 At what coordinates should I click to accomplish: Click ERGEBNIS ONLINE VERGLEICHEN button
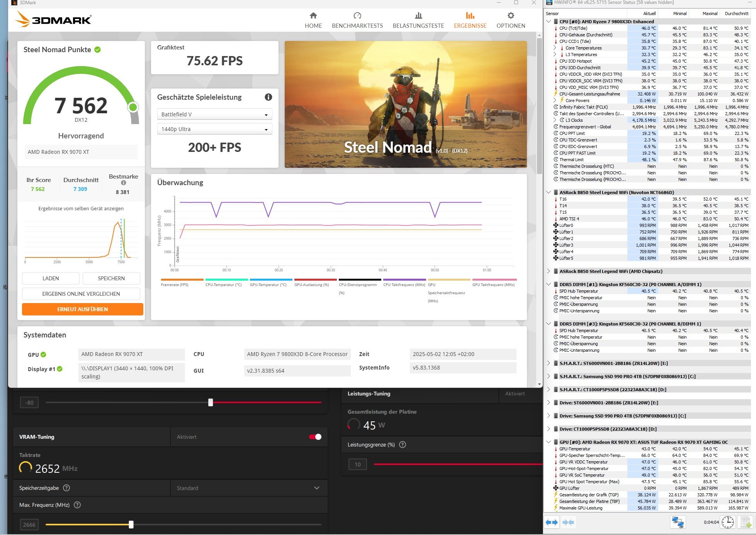tap(81, 294)
